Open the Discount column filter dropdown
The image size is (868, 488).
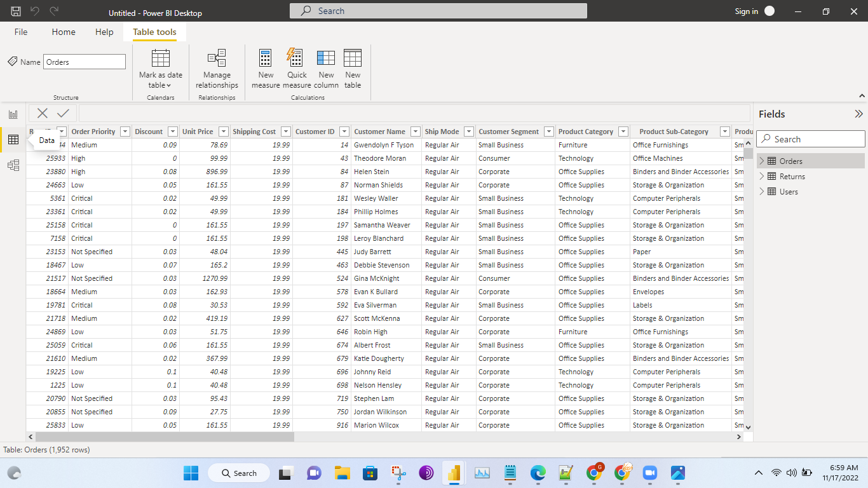(x=172, y=132)
